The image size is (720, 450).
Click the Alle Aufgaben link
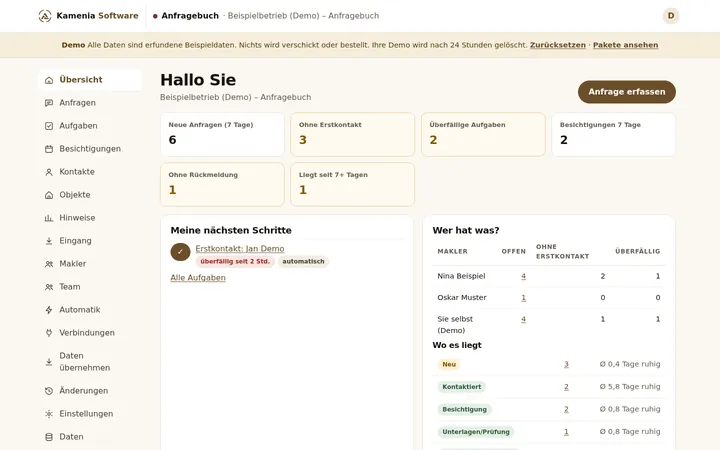tap(198, 278)
